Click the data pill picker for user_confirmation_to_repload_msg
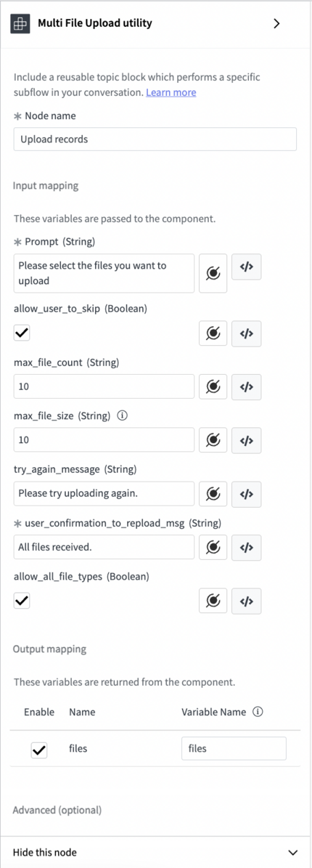 [x=213, y=548]
